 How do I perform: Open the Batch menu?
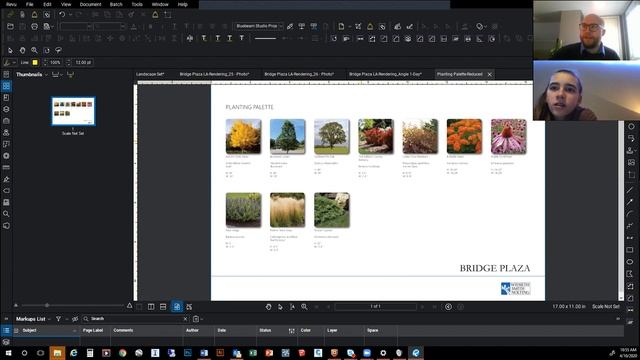116,4
